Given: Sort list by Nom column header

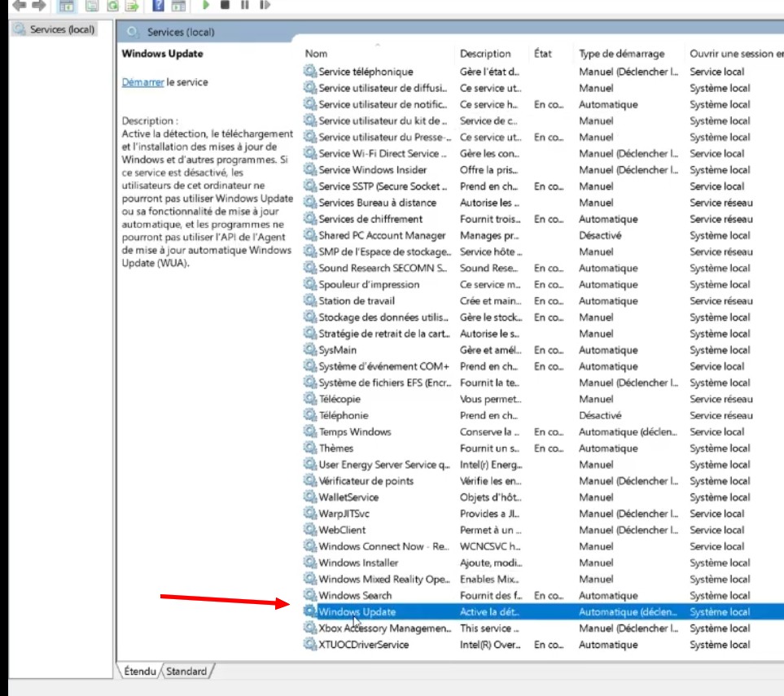Looking at the screenshot, I should [x=316, y=54].
